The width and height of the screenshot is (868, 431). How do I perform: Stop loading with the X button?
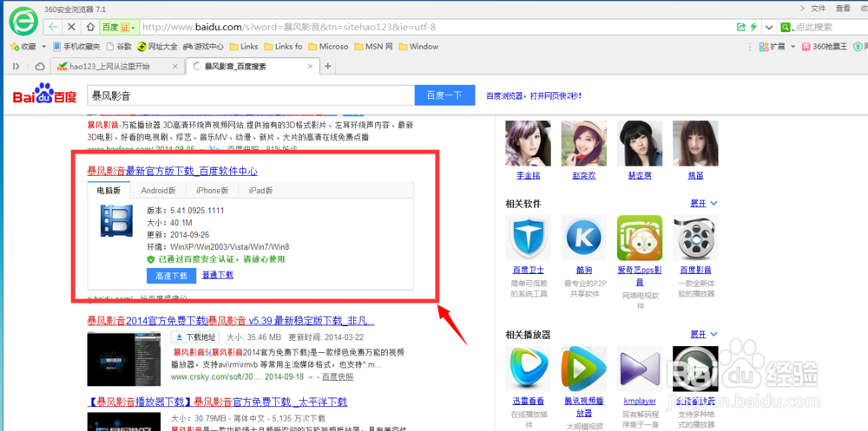click(71, 27)
